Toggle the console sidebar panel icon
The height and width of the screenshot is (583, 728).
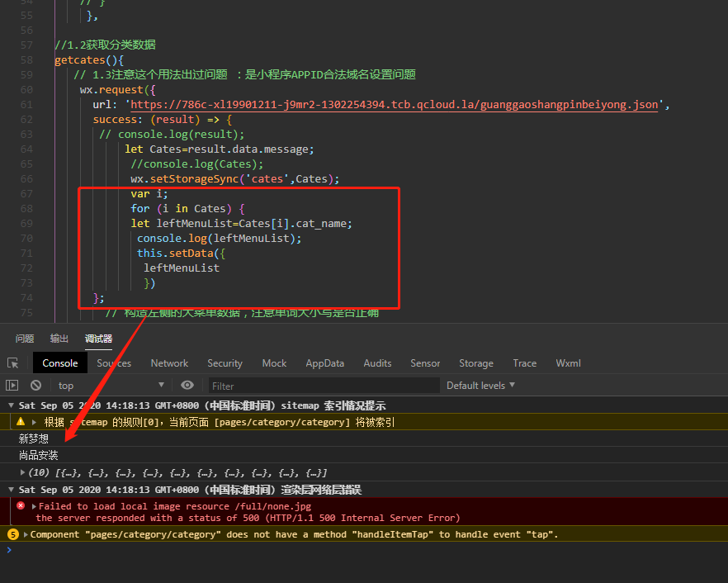pos(12,385)
